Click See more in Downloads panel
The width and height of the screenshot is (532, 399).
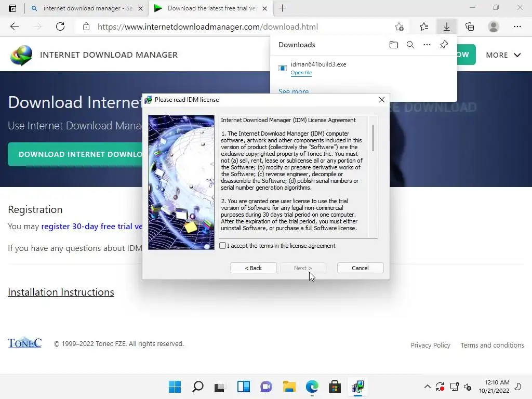coord(294,91)
